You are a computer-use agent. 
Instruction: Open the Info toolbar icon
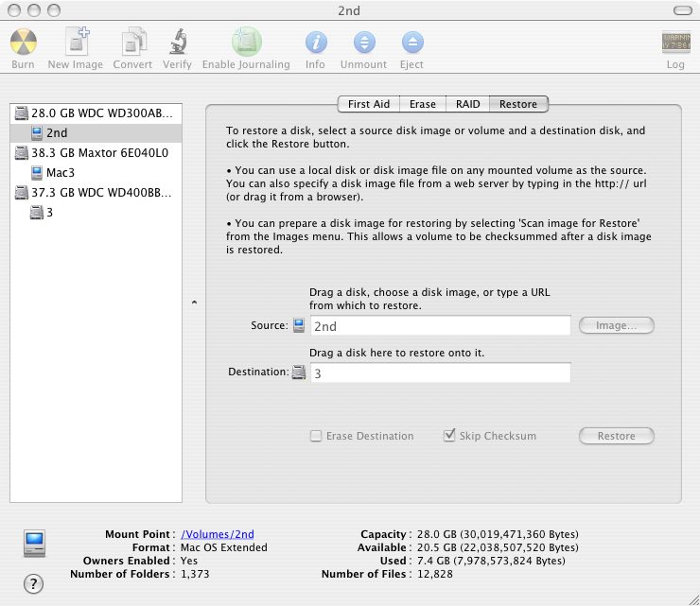point(316,43)
